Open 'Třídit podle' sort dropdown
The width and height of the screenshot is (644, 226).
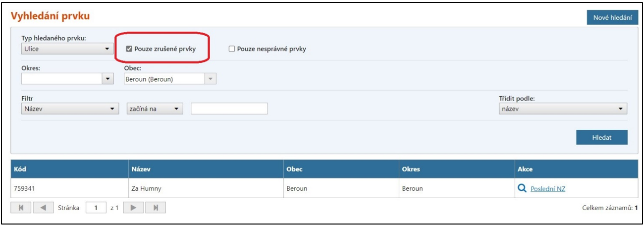pos(563,109)
